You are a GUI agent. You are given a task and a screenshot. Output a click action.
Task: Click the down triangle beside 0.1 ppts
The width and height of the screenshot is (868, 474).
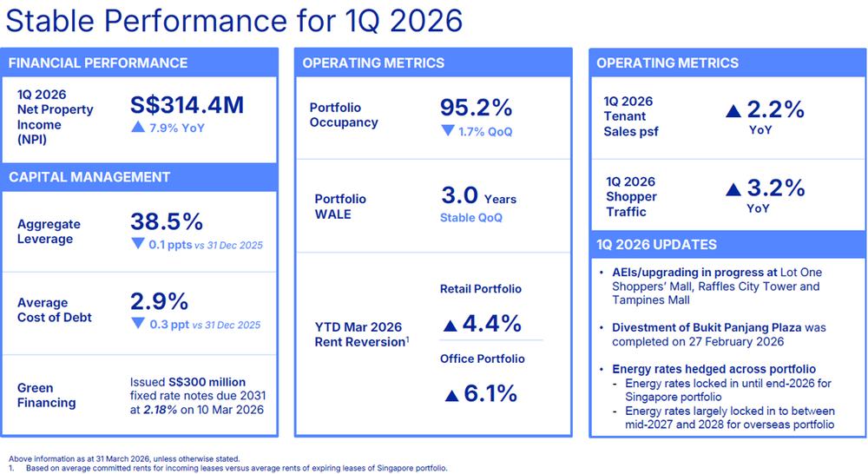[138, 244]
